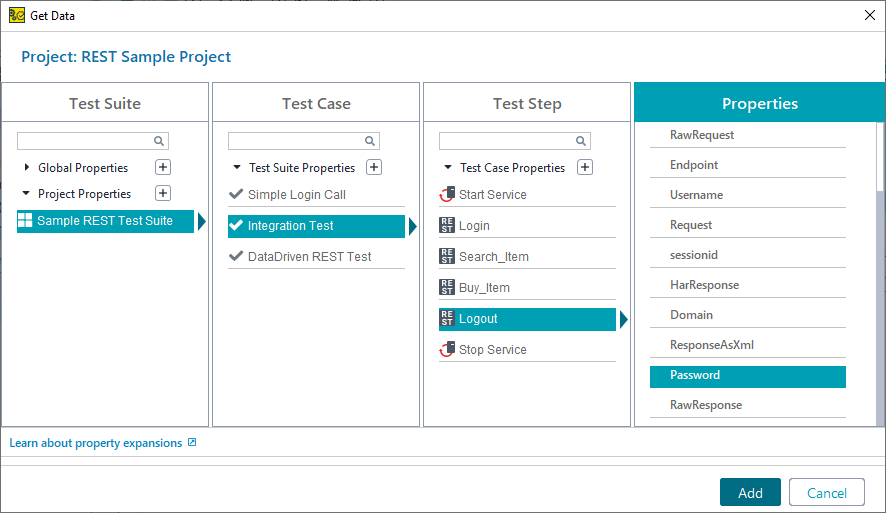Image resolution: width=886 pixels, height=513 pixels.
Task: Select the Simple Login Call test case
Action: coord(296,195)
